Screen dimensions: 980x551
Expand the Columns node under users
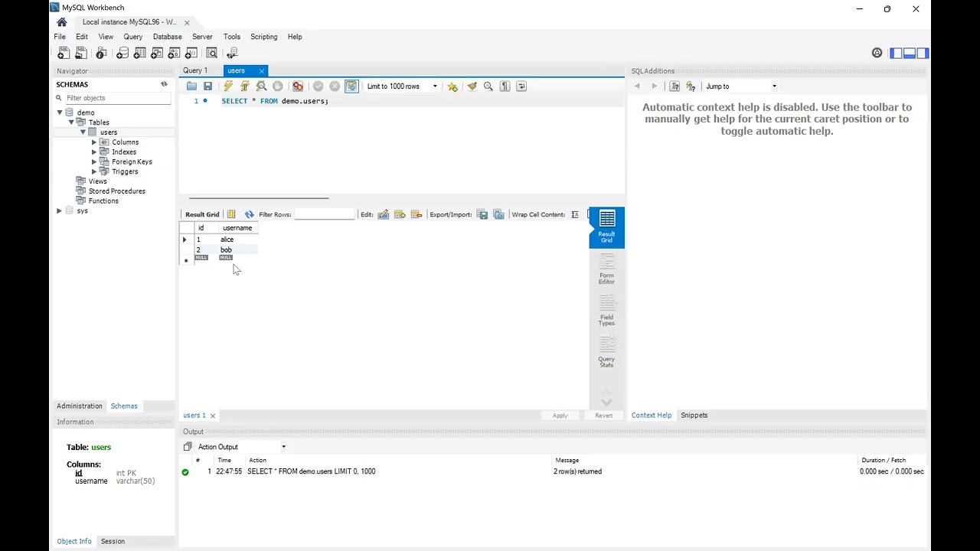(x=94, y=142)
